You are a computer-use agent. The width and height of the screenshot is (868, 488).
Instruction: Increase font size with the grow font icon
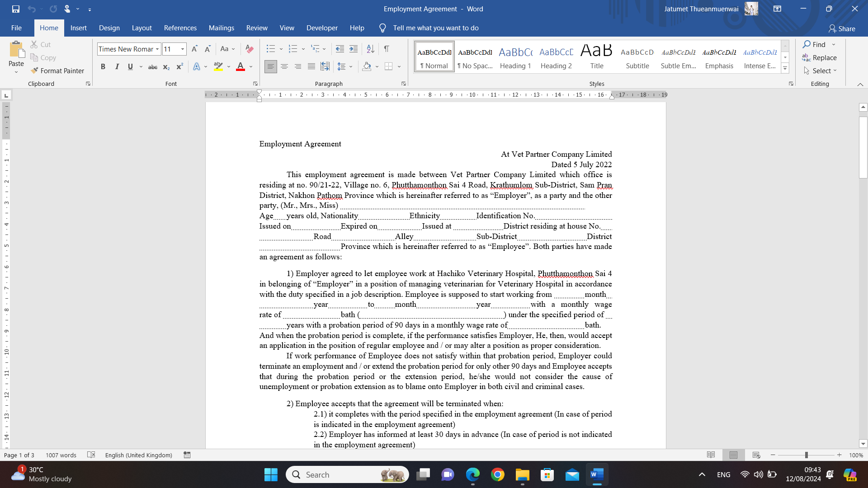[x=194, y=49]
